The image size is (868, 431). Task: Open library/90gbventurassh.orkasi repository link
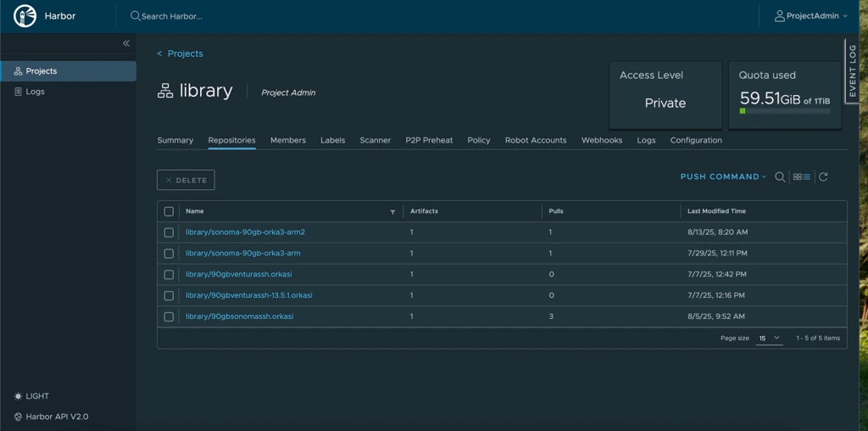tap(239, 274)
